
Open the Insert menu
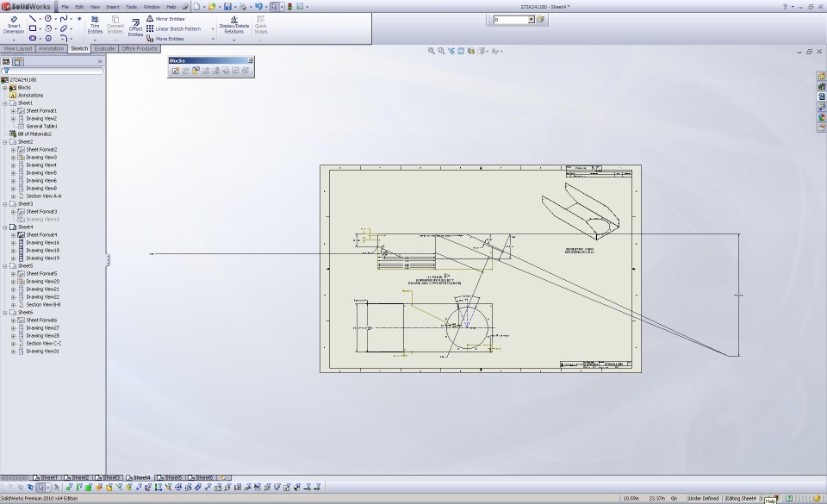pos(113,7)
